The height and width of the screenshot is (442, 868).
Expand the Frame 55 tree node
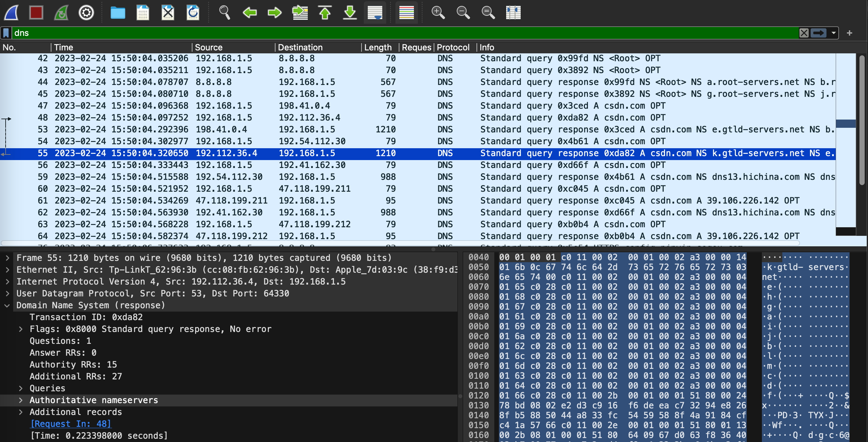(7, 258)
